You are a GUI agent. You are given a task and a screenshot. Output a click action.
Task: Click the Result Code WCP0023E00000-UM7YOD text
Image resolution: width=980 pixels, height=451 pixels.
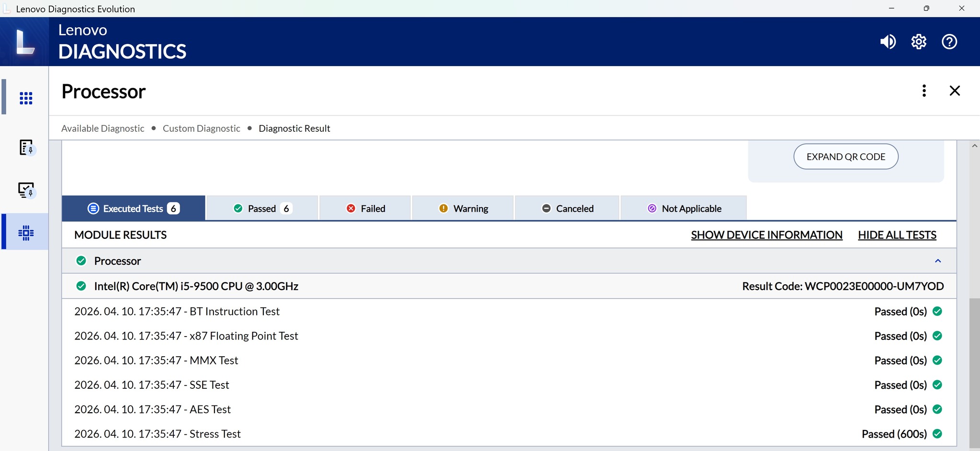[843, 286]
